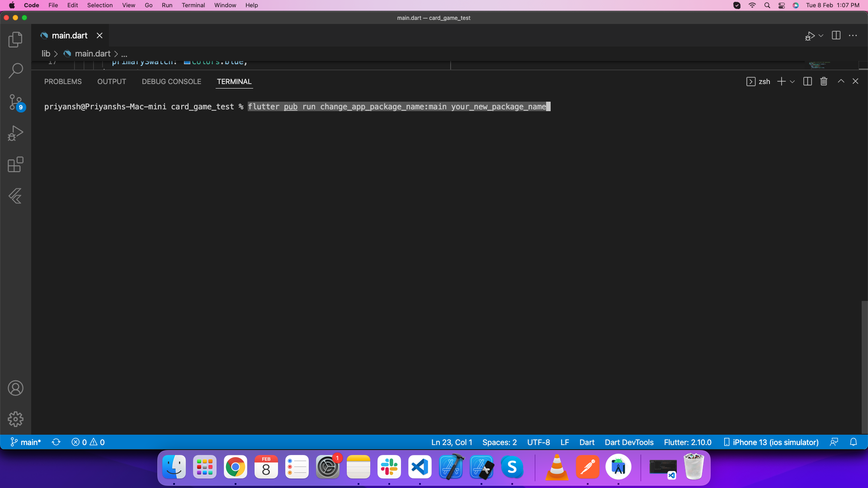Open the Run and Debug view

point(15,133)
